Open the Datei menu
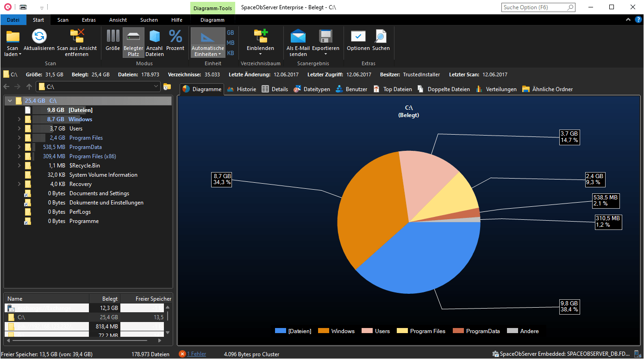This screenshot has width=644, height=359. (x=13, y=20)
